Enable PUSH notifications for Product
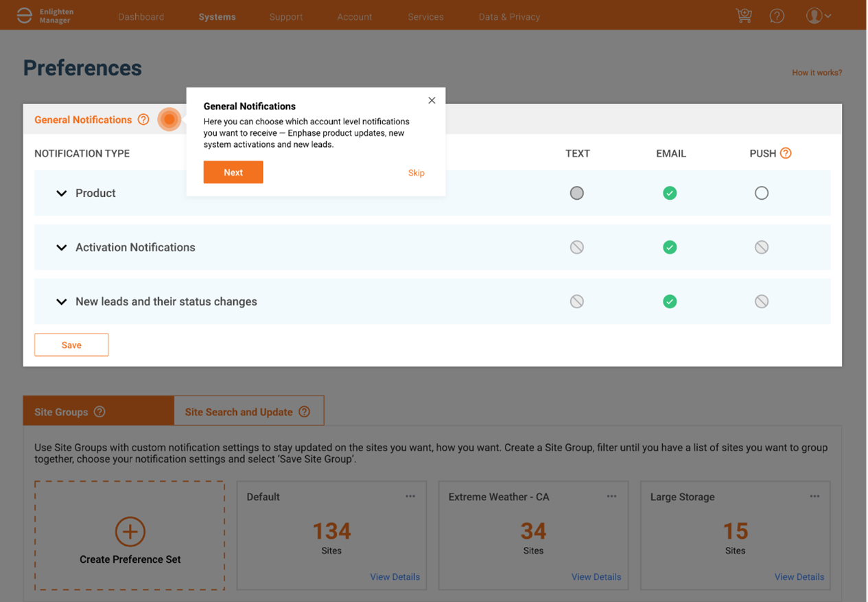 (762, 193)
